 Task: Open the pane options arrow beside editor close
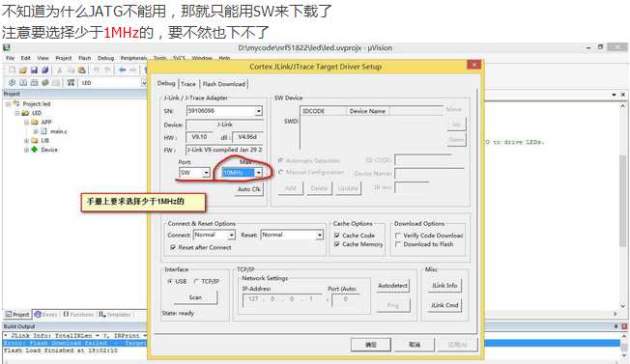tap(614, 95)
